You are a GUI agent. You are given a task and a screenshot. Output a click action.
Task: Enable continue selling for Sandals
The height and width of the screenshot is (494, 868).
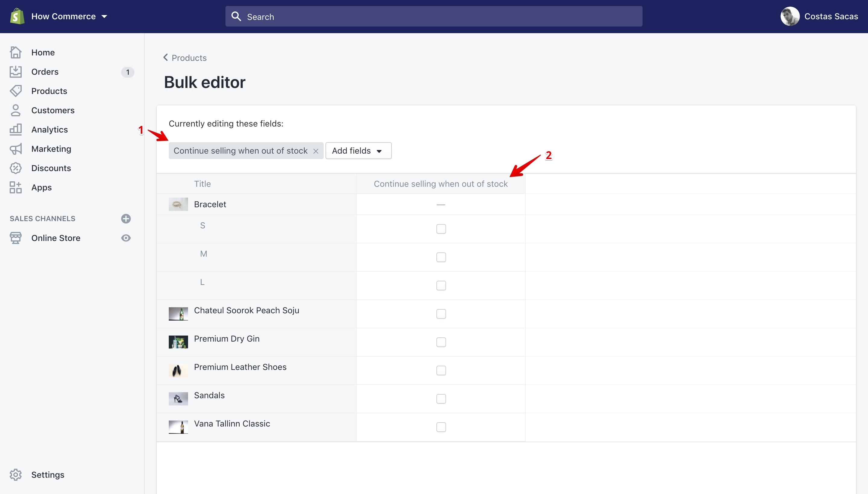click(441, 399)
